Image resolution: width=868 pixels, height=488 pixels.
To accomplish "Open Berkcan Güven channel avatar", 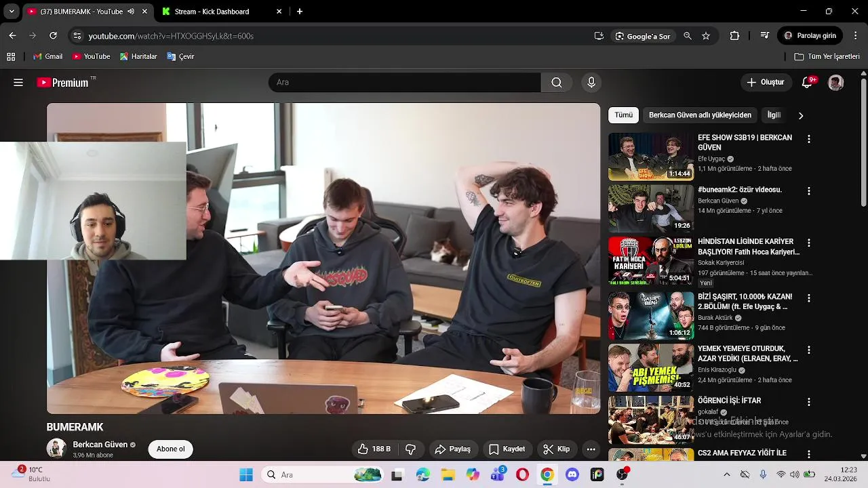I will click(56, 448).
